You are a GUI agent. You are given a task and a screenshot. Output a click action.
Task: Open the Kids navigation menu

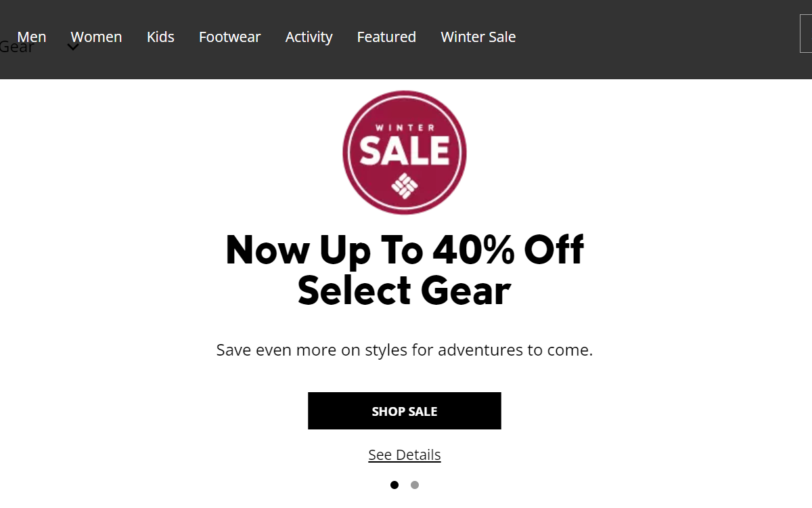pyautogui.click(x=160, y=37)
